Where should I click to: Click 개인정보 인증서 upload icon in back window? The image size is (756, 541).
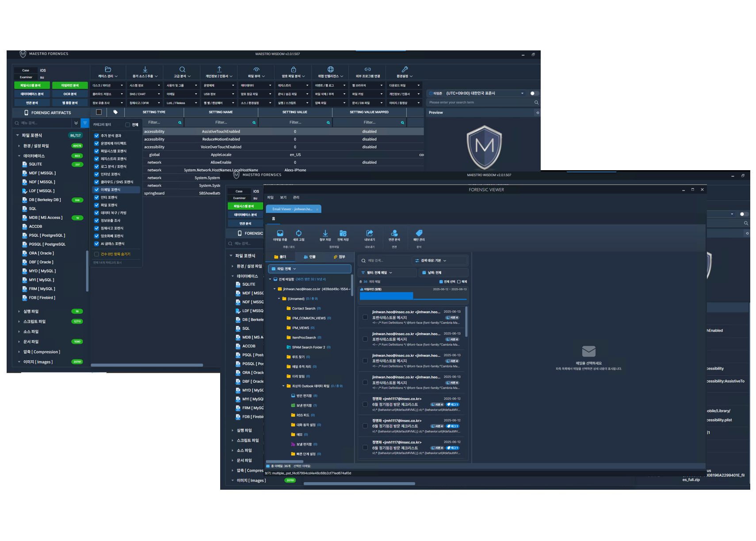[219, 69]
